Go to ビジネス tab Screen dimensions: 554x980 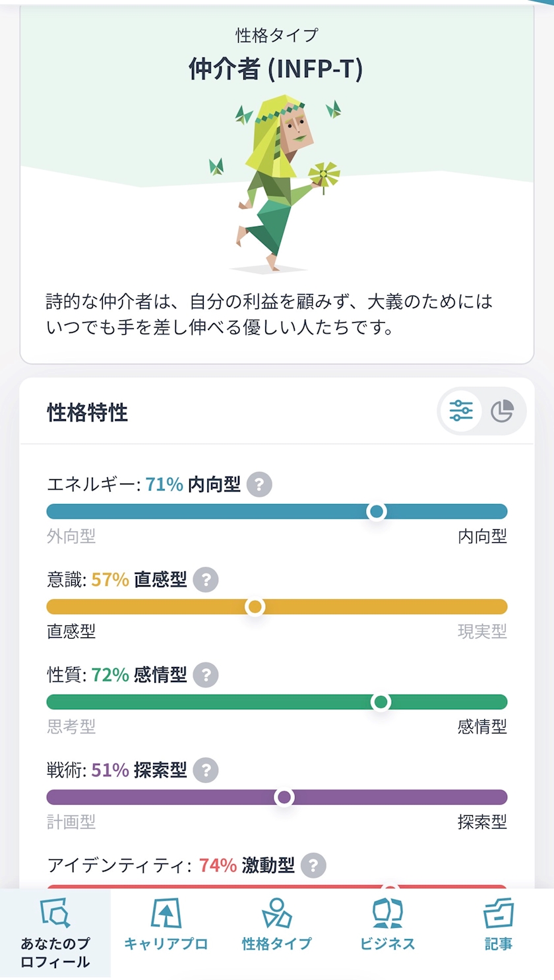(x=388, y=925)
